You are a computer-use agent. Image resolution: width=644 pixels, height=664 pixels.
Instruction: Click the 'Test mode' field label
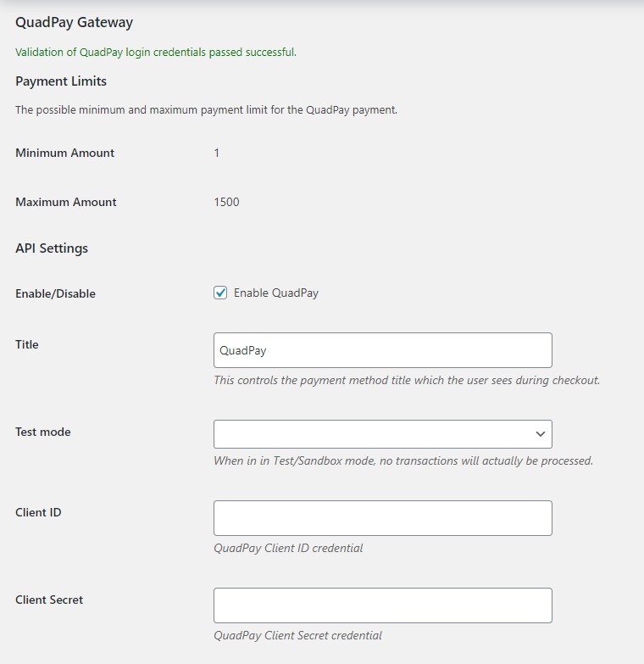point(43,432)
